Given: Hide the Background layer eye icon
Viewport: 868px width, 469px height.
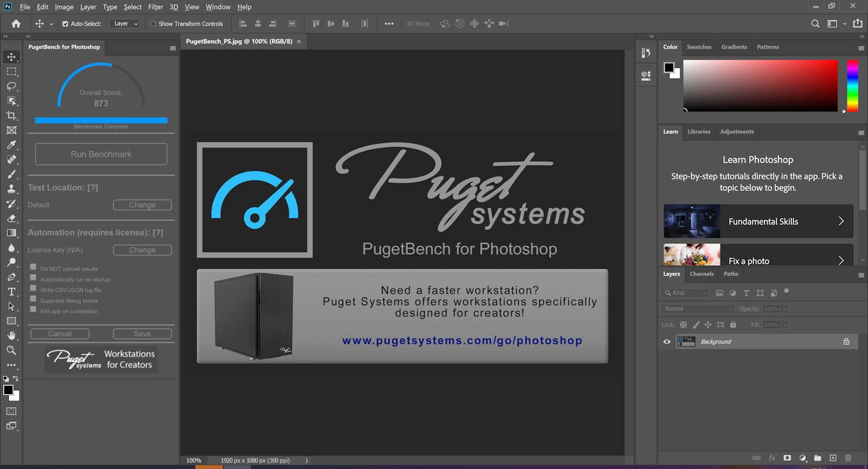Looking at the screenshot, I should 667,342.
